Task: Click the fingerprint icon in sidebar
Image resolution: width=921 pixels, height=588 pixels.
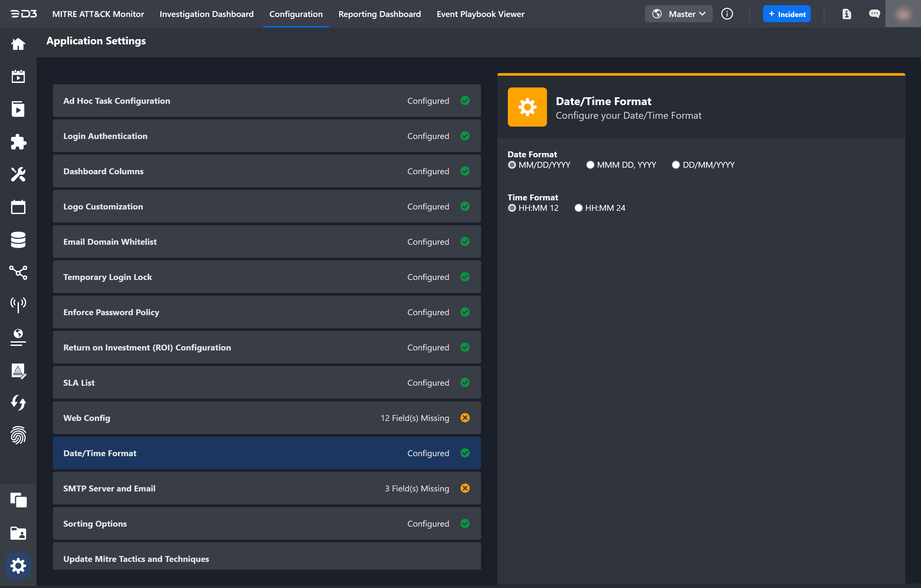Action: point(18,435)
